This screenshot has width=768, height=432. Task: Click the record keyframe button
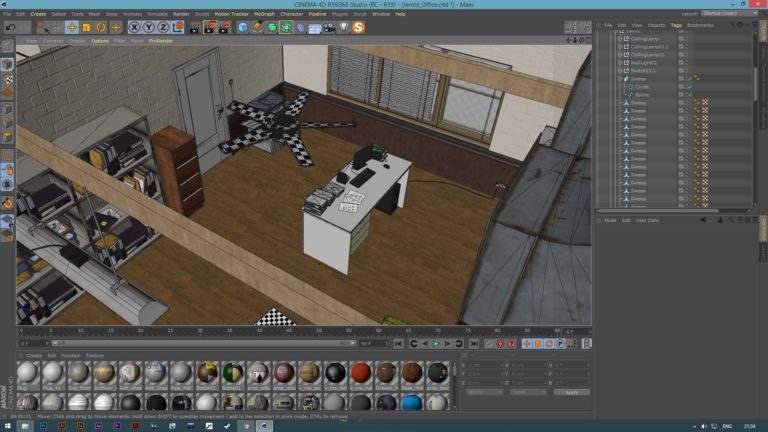pyautogui.click(x=500, y=344)
